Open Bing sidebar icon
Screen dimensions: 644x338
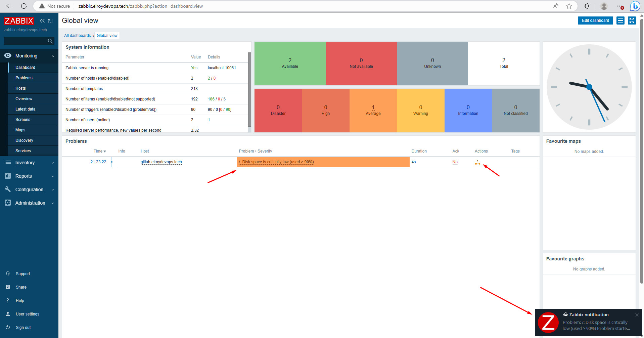[635, 6]
